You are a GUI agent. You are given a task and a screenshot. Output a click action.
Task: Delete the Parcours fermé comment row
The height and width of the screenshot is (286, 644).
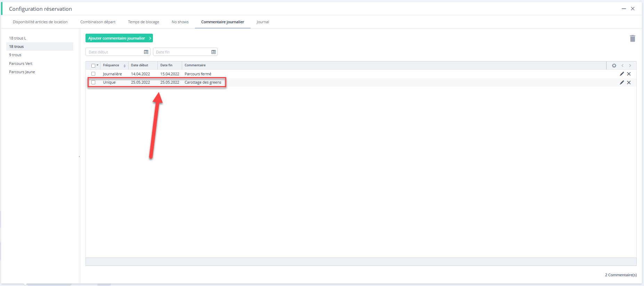[629, 74]
